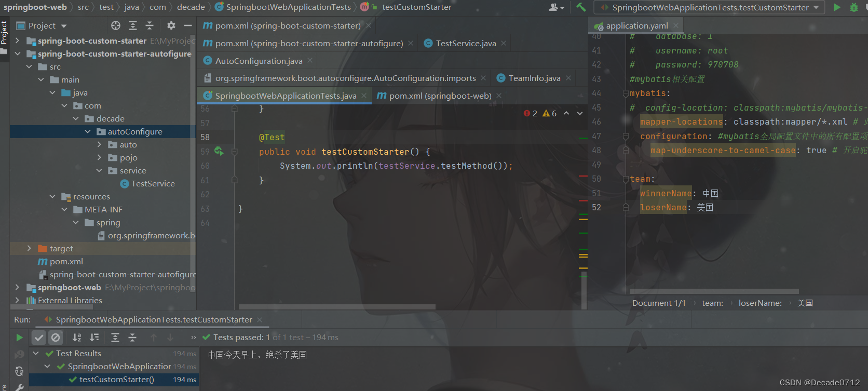Sort test results alphabetically
The width and height of the screenshot is (868, 391).
pos(77,338)
